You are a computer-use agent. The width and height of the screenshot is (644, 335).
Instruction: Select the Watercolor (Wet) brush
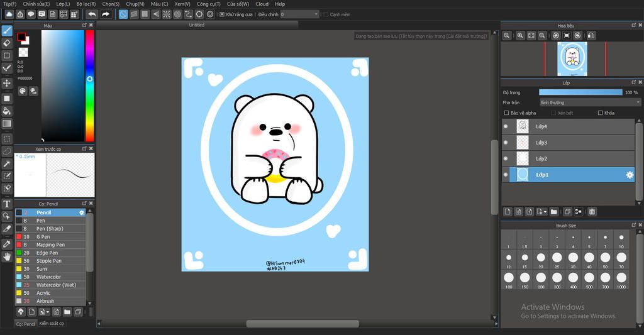[x=50, y=285]
